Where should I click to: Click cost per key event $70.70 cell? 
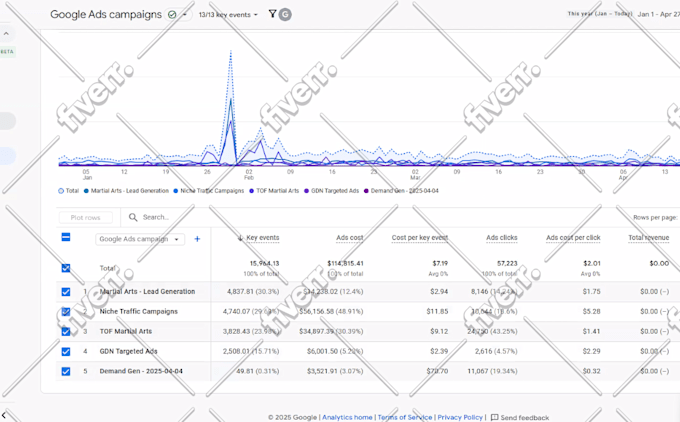coord(437,371)
